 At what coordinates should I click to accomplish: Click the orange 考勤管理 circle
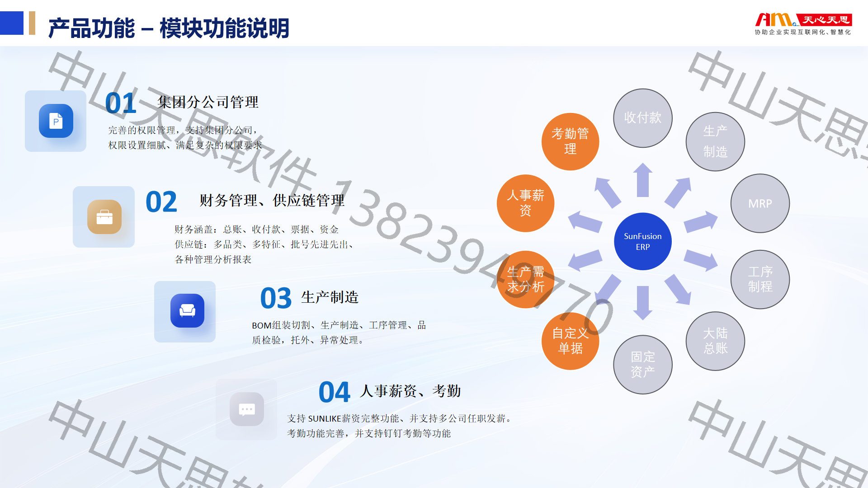pyautogui.click(x=570, y=141)
